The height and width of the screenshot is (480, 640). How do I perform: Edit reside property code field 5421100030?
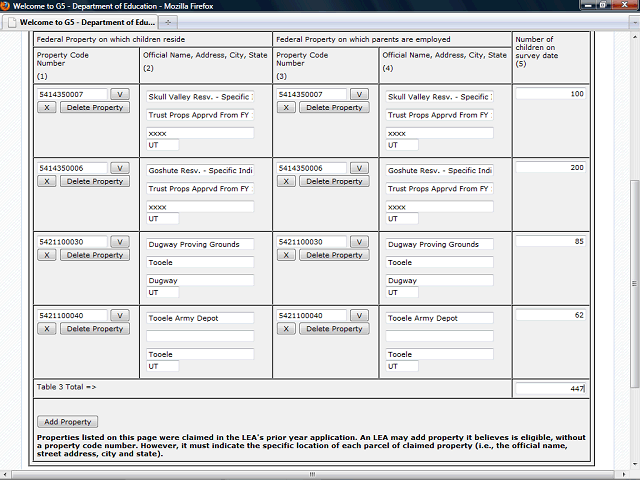tap(72, 242)
